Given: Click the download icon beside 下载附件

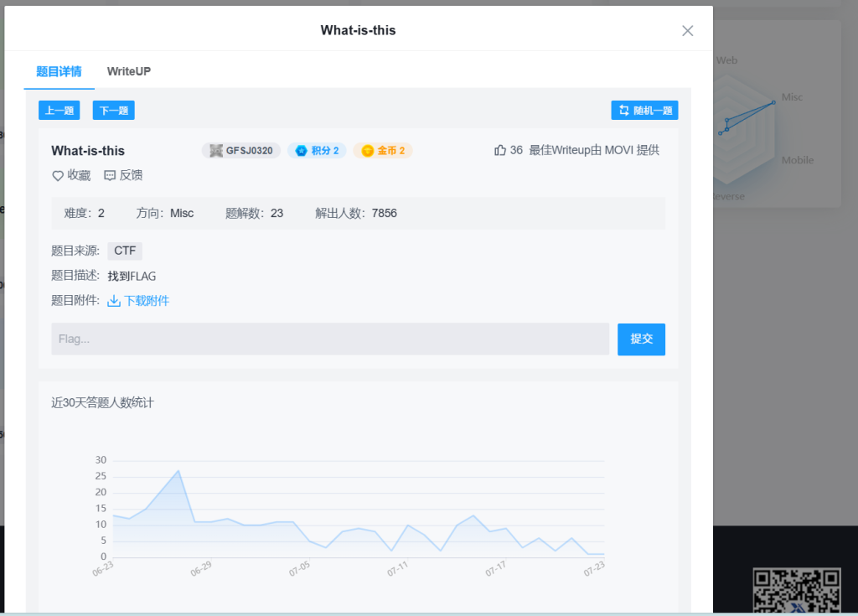Looking at the screenshot, I should (x=114, y=301).
